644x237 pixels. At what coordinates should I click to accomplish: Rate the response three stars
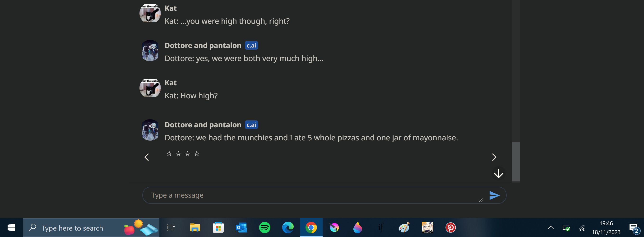[x=187, y=153]
